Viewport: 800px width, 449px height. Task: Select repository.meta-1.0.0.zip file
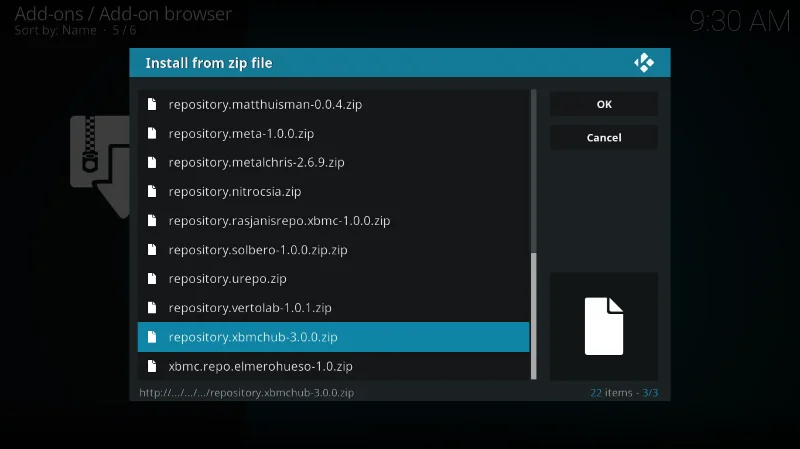click(x=333, y=133)
